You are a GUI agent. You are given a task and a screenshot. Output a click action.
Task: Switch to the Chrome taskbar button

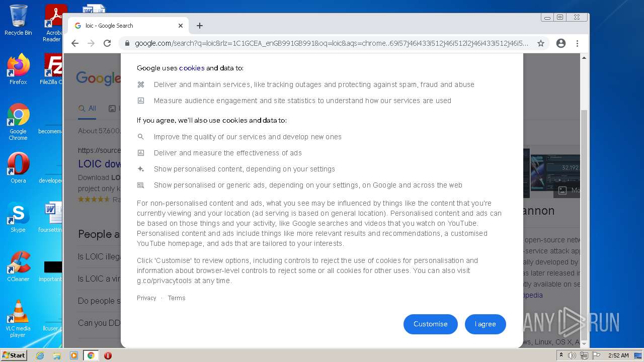pyautogui.click(x=91, y=355)
